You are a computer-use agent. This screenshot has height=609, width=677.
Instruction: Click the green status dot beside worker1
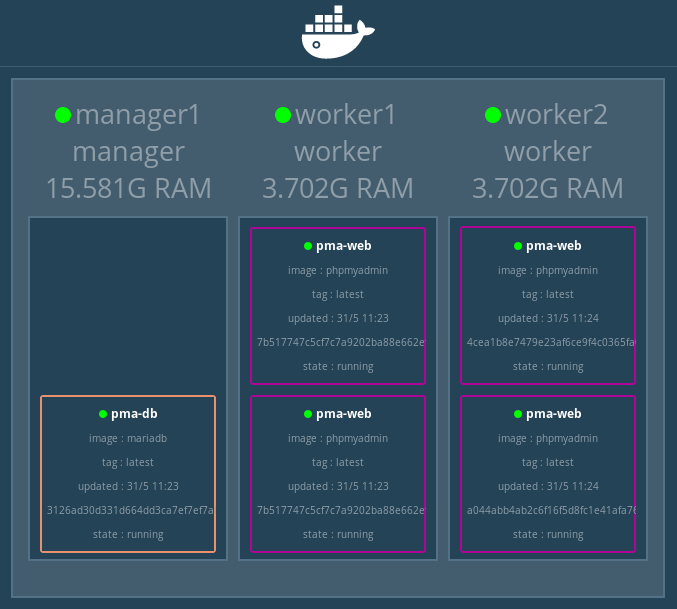point(283,115)
